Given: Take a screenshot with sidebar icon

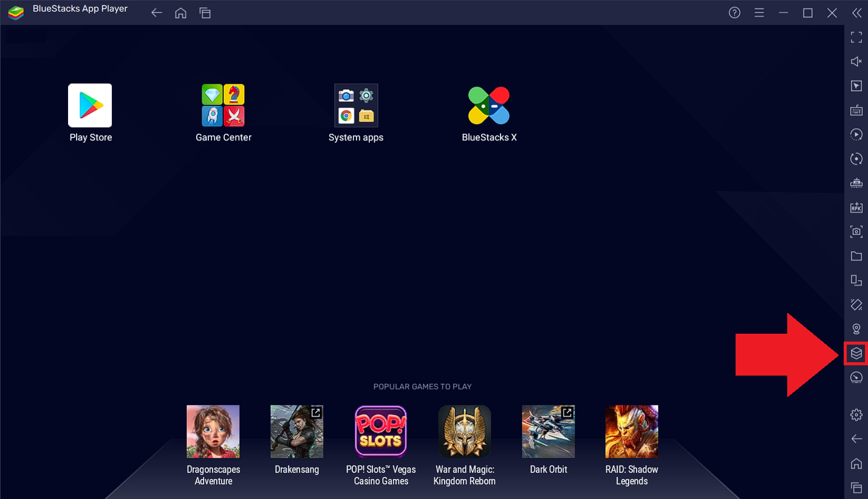Looking at the screenshot, I should (856, 231).
